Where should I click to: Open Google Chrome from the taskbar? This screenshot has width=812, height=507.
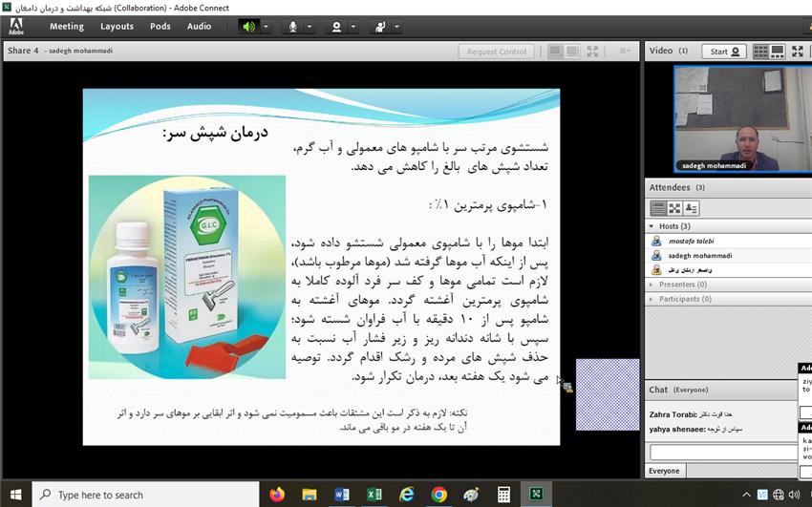[x=438, y=495]
